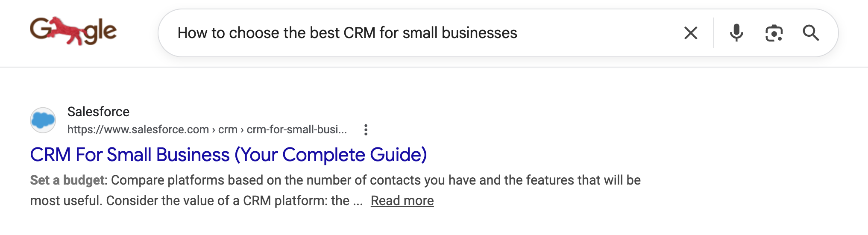Viewport: 868px width, 235px height.
Task: Open search by image camera icon
Action: click(774, 33)
